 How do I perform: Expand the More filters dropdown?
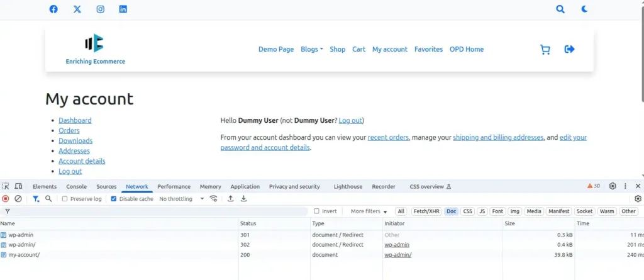(x=369, y=211)
